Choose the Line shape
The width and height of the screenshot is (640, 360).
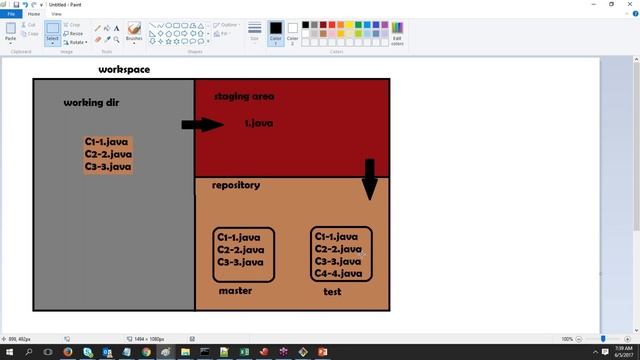coord(152,25)
